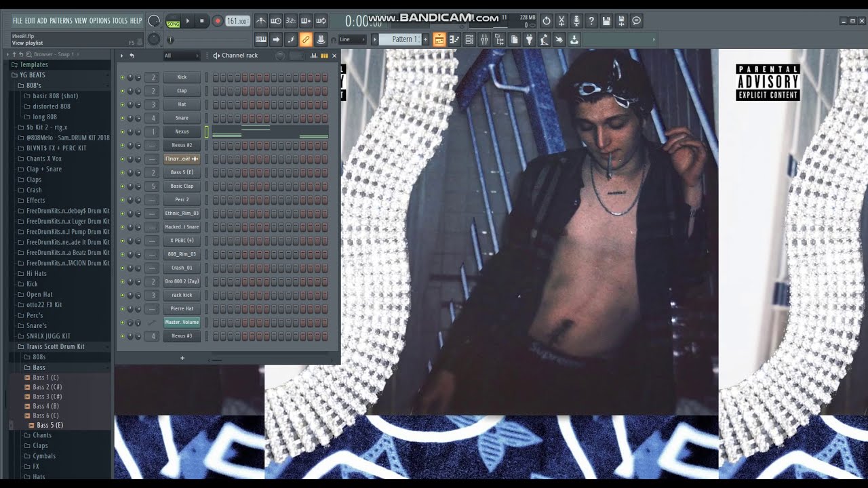The height and width of the screenshot is (488, 868).
Task: Click the plugin picker plug icon
Action: 530,39
